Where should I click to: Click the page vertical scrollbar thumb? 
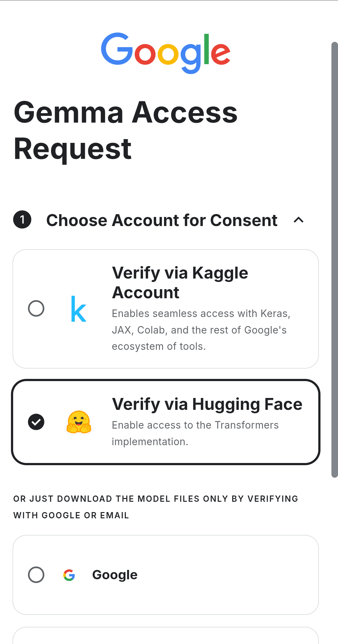tap(335, 259)
